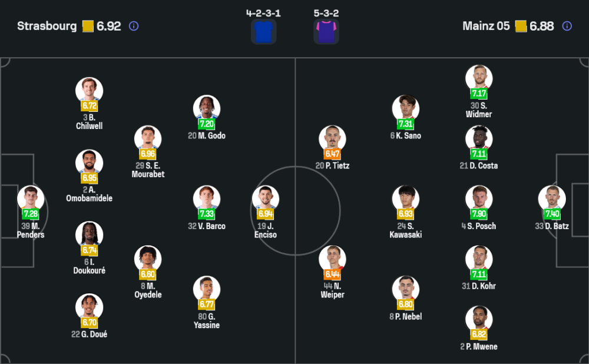
Task: Click the info icon next to Mainz 05 rating
Action: pos(567,26)
